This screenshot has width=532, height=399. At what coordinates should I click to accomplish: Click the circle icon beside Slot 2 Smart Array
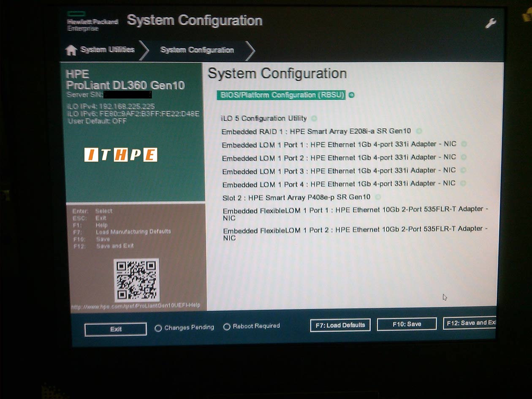(378, 197)
